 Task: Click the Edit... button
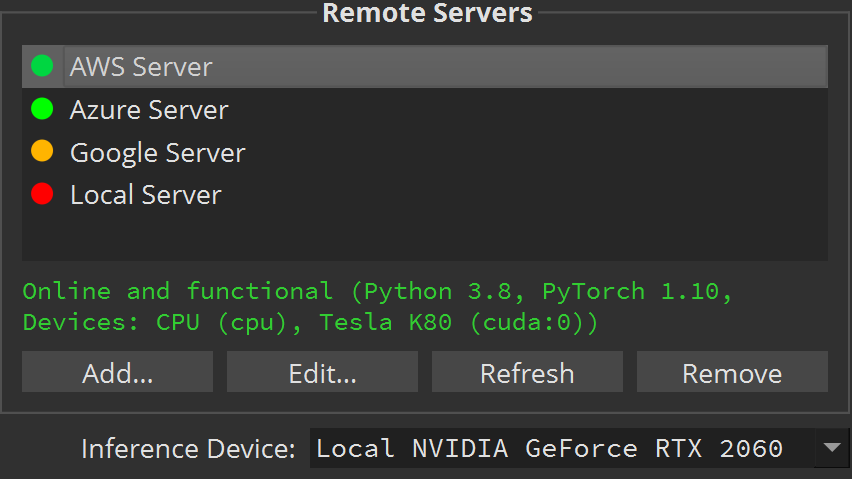click(322, 372)
